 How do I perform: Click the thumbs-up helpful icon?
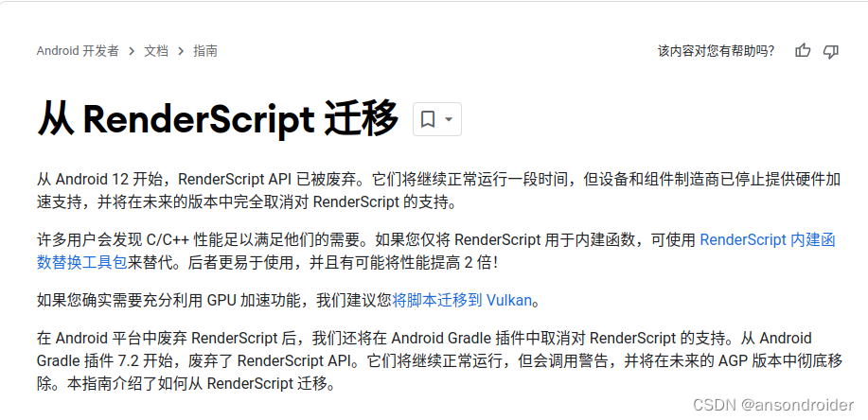click(x=803, y=51)
